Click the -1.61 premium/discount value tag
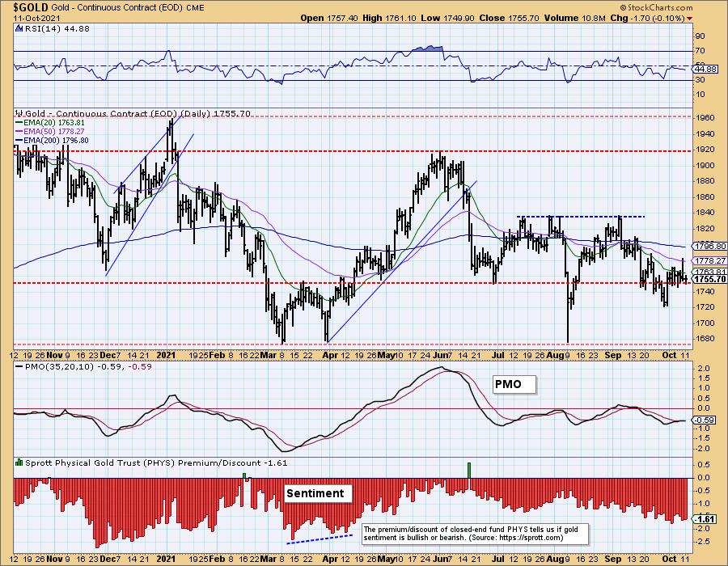The image size is (728, 566). pos(705,518)
